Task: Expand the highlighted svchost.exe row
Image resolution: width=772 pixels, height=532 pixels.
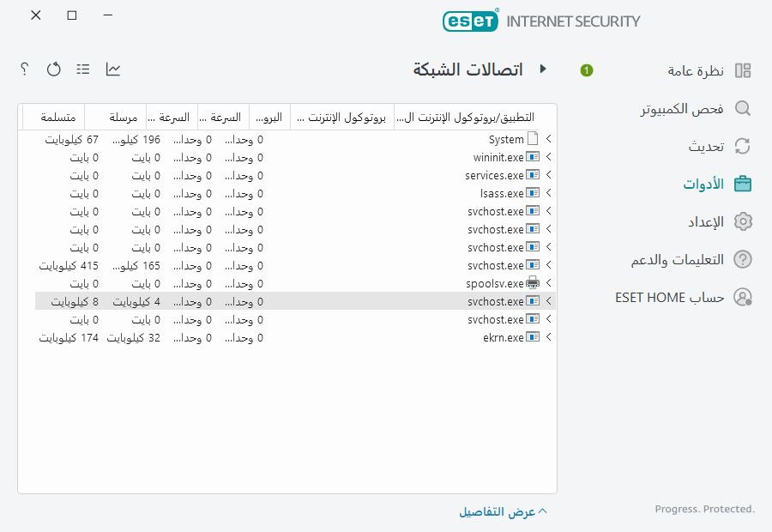Action: pos(549,301)
